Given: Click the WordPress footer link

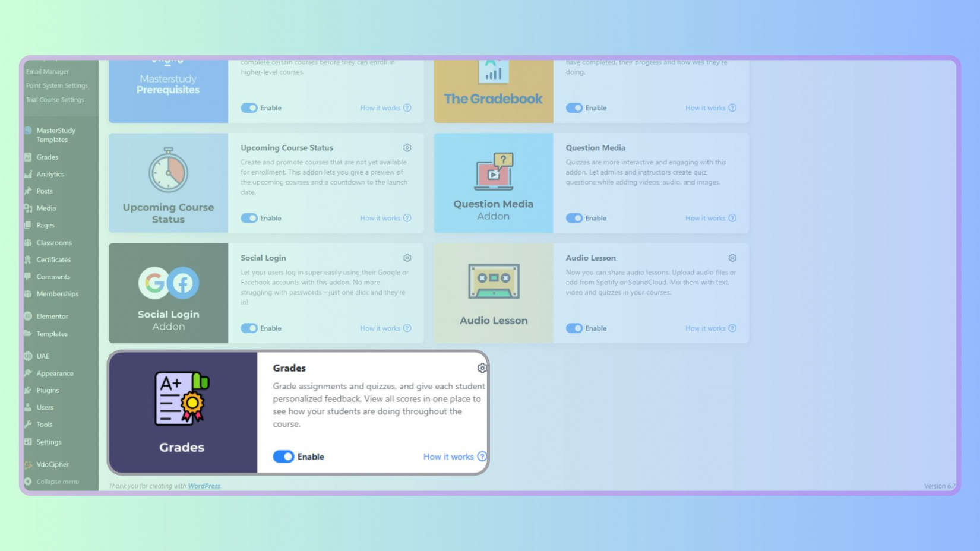Looking at the screenshot, I should click(204, 486).
